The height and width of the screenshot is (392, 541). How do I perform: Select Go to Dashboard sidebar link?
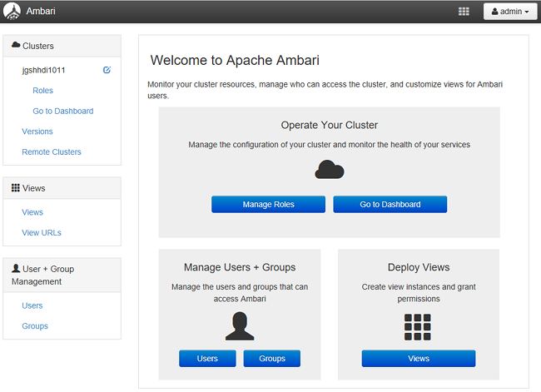pos(62,111)
